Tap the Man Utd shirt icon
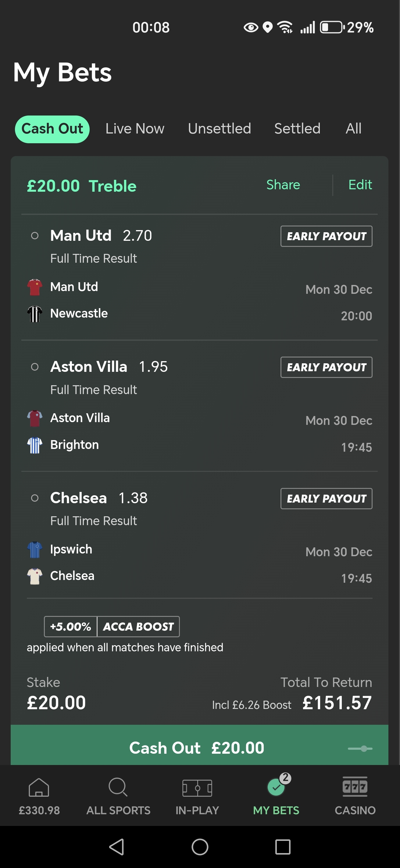The width and height of the screenshot is (400, 868). 35,287
